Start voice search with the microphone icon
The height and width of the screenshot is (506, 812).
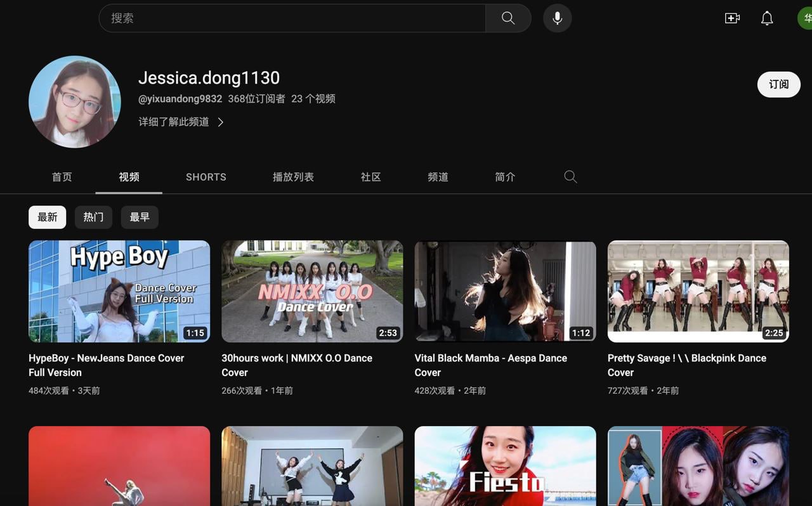click(x=557, y=18)
